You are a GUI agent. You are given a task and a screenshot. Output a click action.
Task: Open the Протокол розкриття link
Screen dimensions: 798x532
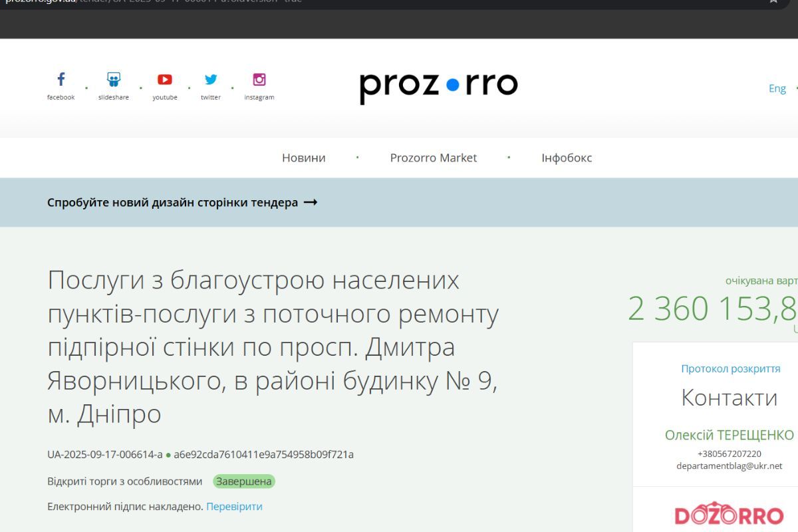point(730,368)
